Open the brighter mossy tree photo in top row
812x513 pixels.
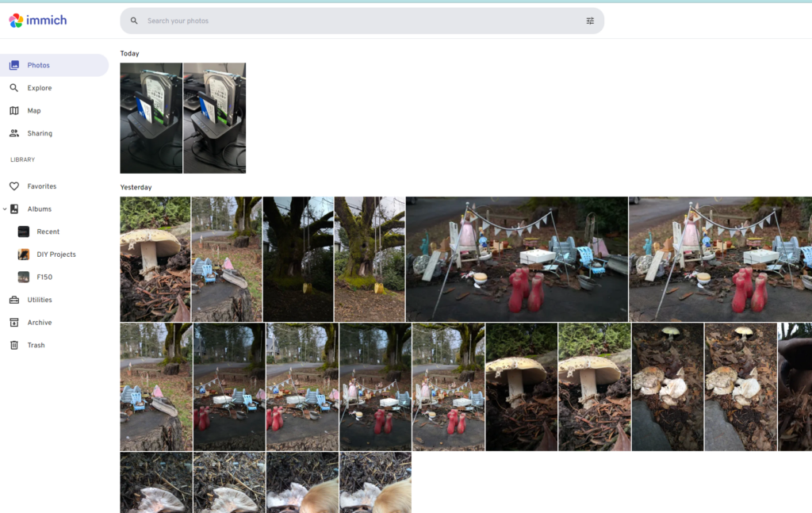(x=370, y=259)
